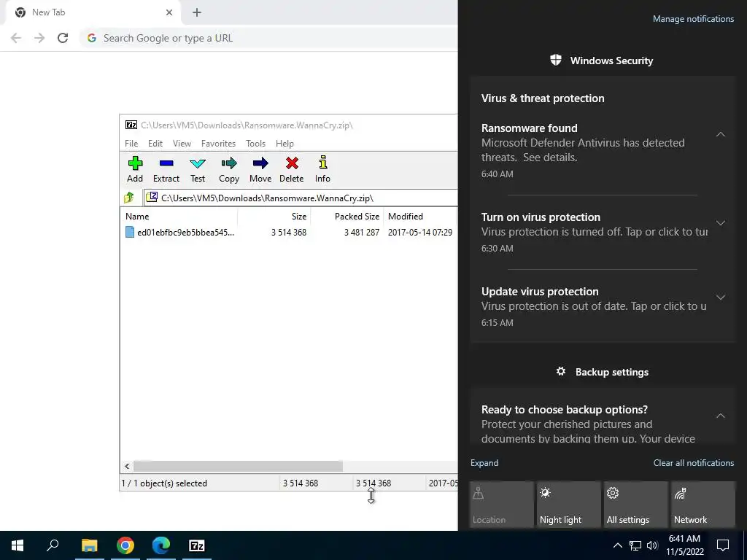The height and width of the screenshot is (560, 747).
Task: Open File Explorer from taskbar
Action: coord(89,545)
